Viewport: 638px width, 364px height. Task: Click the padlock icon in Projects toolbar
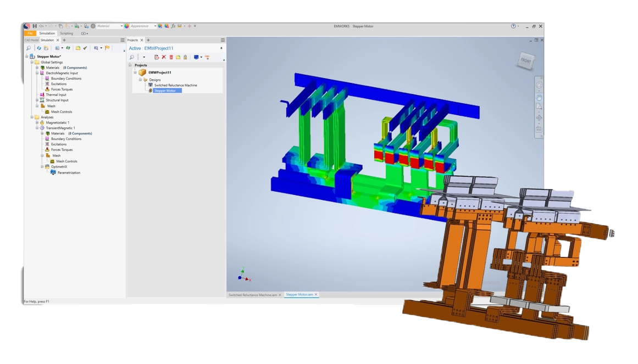point(185,57)
